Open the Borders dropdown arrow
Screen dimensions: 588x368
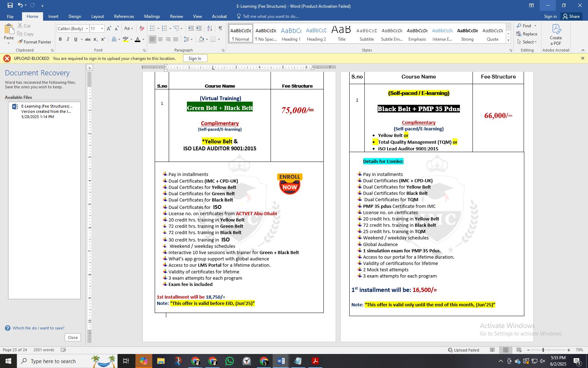point(219,39)
